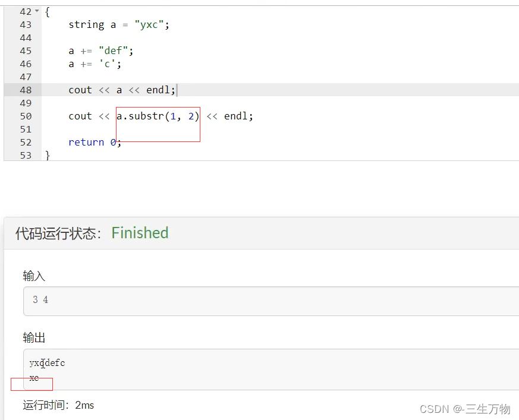
Task: Click the input field containing 3 4
Action: [271, 301]
